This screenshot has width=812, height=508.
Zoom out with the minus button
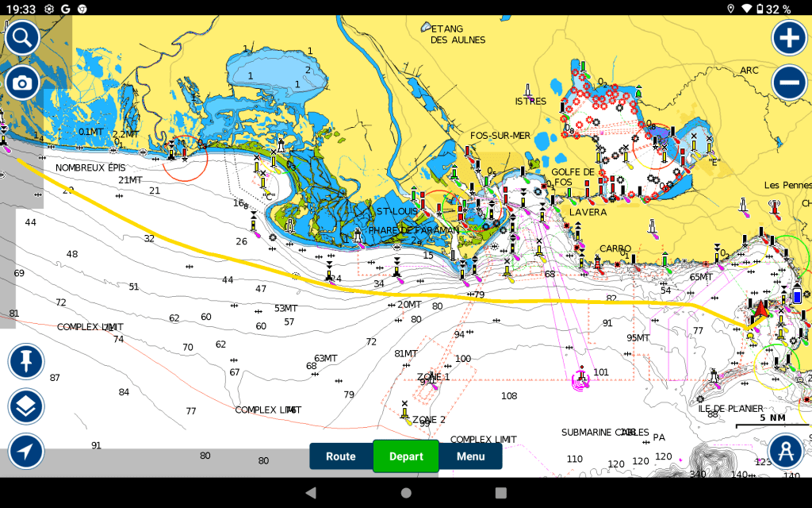789,83
